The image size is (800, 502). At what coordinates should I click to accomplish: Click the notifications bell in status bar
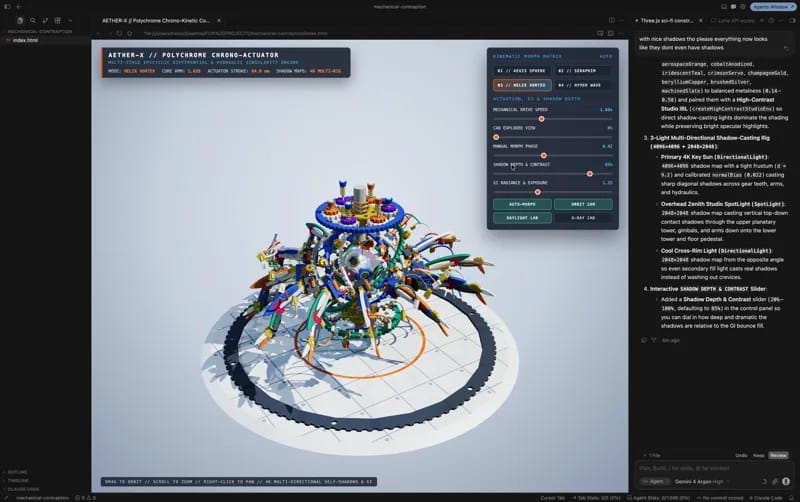[x=791, y=498]
